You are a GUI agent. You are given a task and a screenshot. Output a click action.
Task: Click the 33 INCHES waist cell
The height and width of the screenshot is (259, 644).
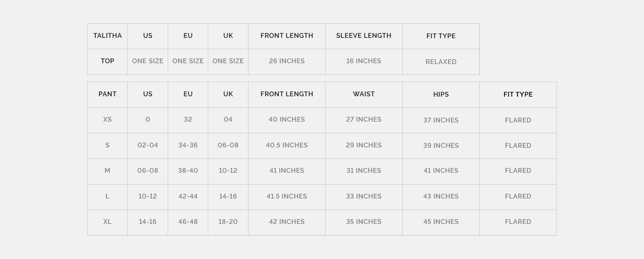364,197
